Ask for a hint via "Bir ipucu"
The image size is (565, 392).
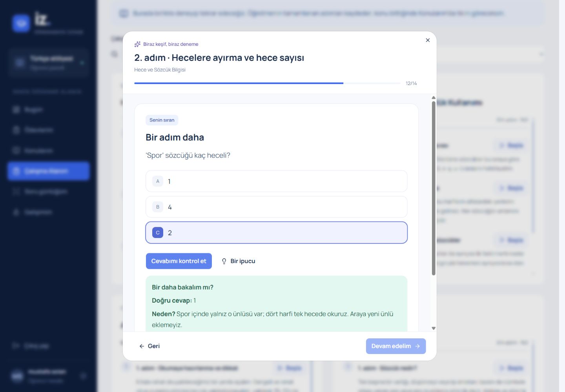click(238, 261)
